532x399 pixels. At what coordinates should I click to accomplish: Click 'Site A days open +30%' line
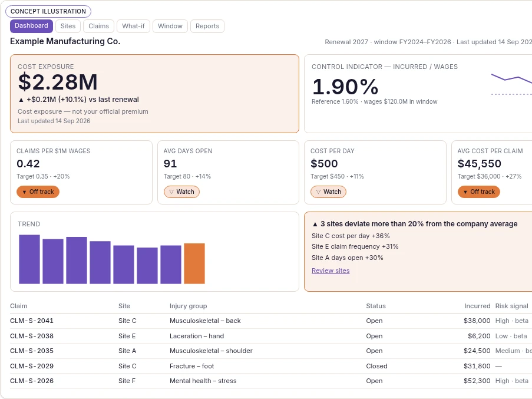click(x=348, y=258)
